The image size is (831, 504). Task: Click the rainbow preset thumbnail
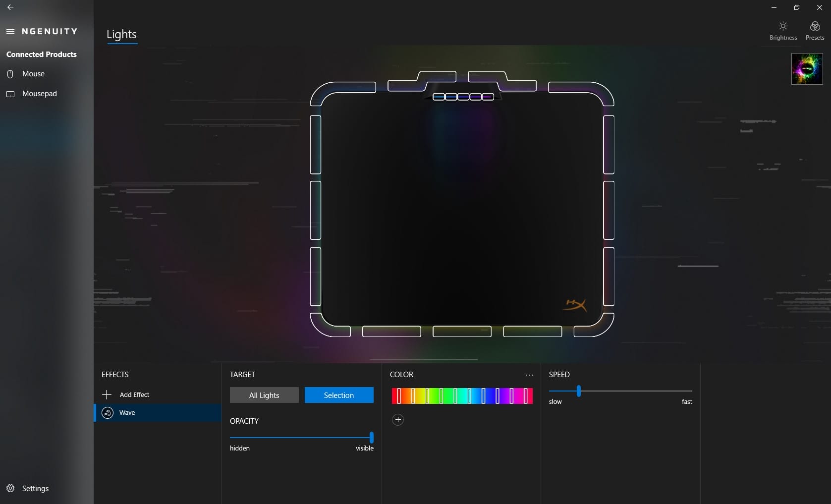(807, 69)
